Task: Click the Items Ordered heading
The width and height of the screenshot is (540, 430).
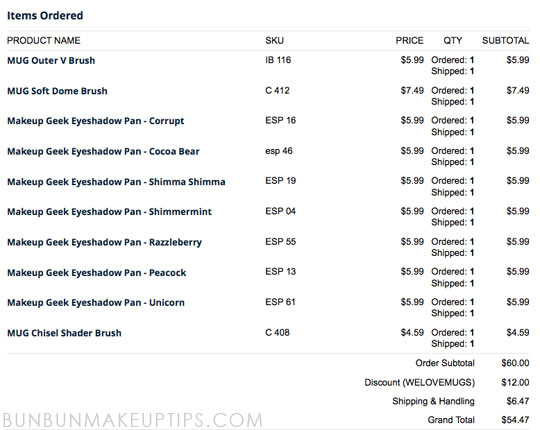Action: coord(45,15)
